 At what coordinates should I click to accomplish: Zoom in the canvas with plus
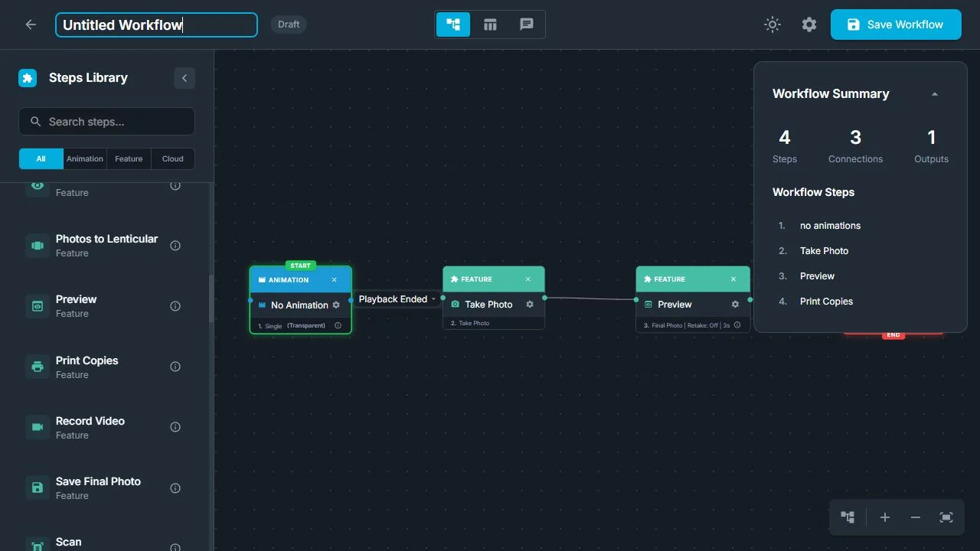tap(885, 517)
